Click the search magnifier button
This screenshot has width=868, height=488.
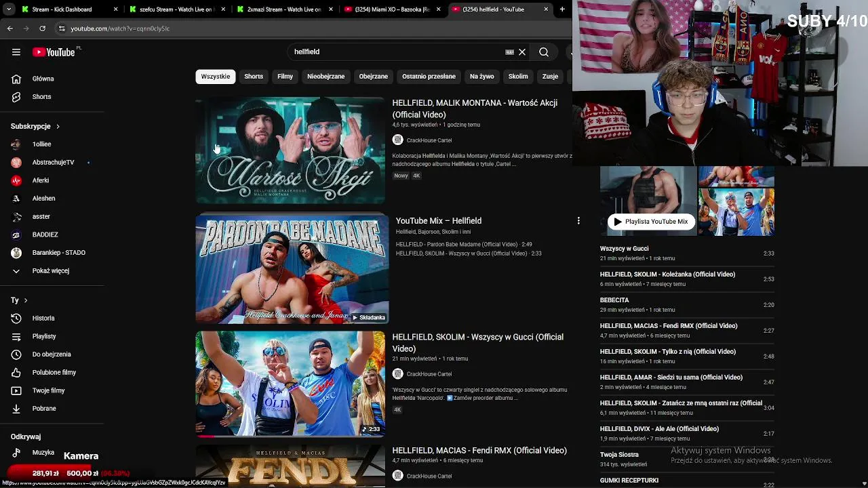(544, 52)
